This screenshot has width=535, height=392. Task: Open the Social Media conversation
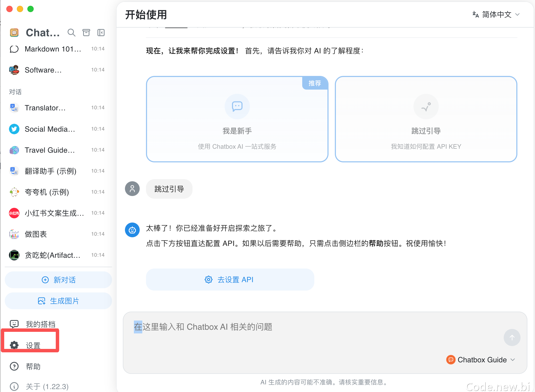[58, 129]
